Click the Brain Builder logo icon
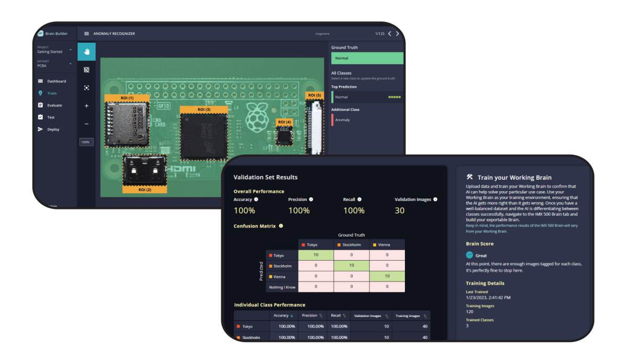This screenshot has width=627, height=364. click(x=40, y=33)
